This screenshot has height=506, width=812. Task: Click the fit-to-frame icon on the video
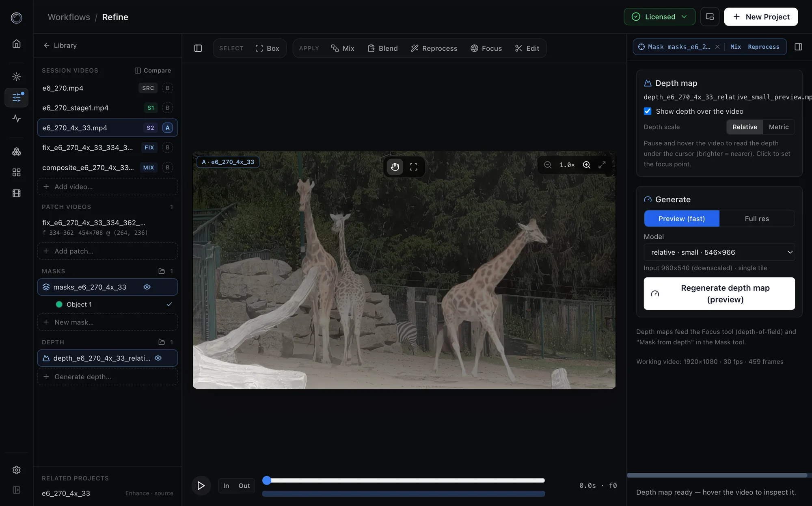[x=413, y=167]
